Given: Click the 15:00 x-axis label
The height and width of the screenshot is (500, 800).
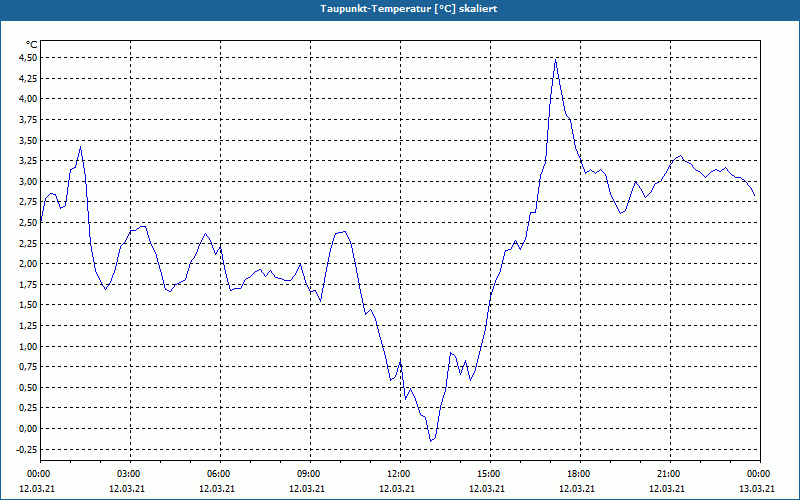Looking at the screenshot, I should tap(489, 474).
